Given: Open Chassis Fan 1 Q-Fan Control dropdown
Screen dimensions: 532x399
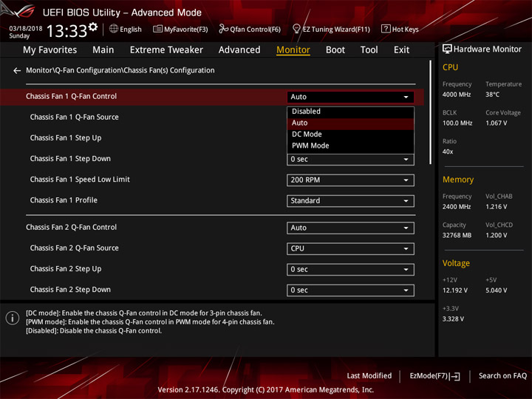Looking at the screenshot, I should [x=350, y=97].
